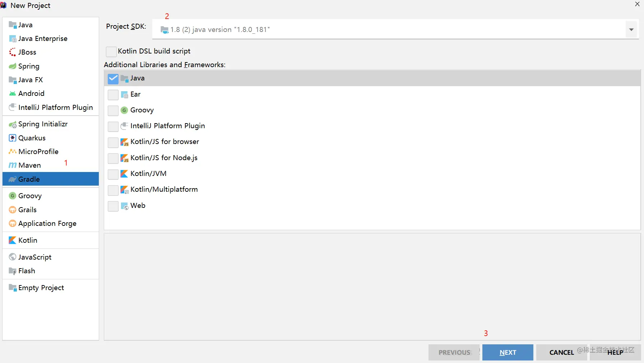Click the 'Web' framework label
Screen dimensions: 644x363
(138, 205)
